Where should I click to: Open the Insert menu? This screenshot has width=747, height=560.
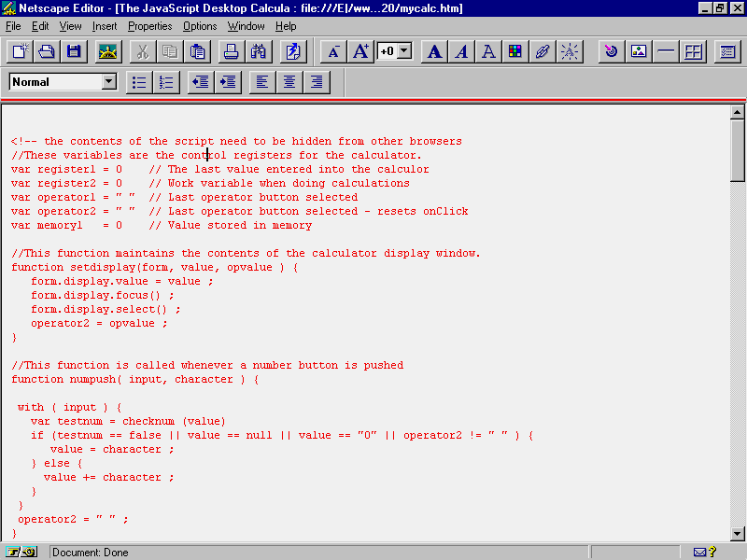tap(105, 26)
